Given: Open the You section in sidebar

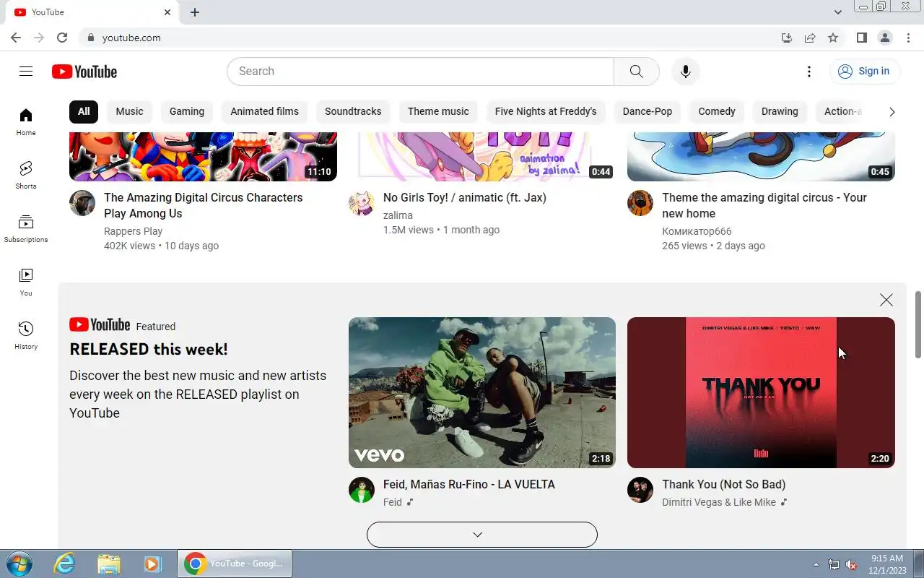Looking at the screenshot, I should coord(26,282).
